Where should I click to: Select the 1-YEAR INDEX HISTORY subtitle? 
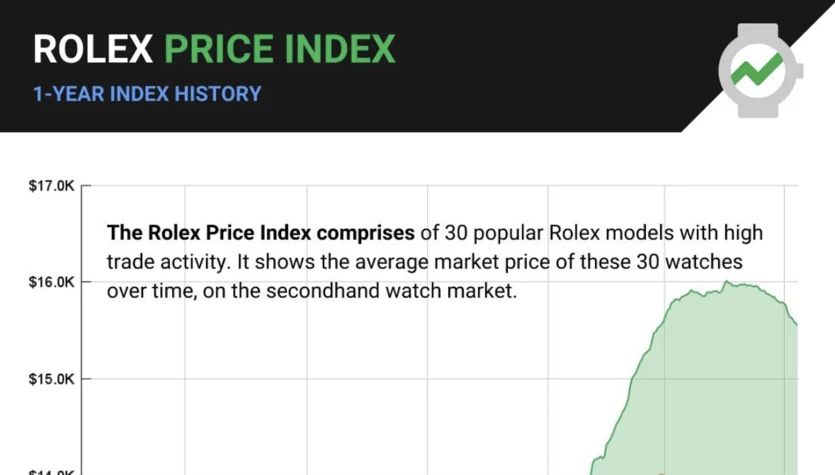[148, 94]
